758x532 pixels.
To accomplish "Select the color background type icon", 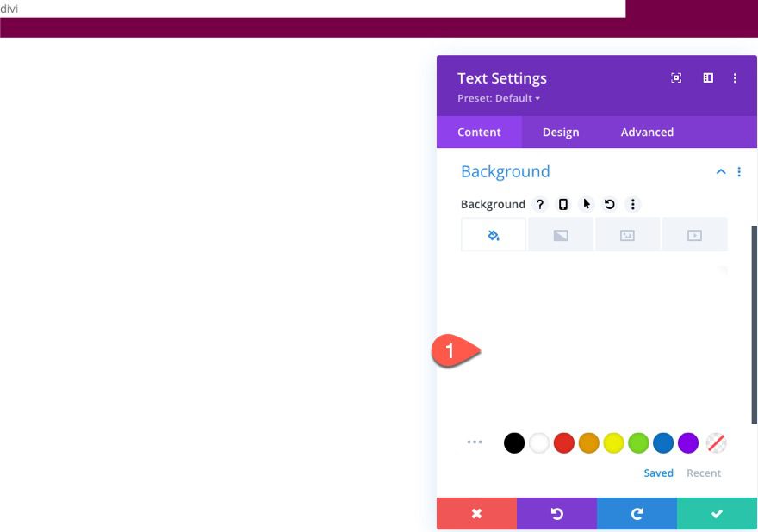I will pyautogui.click(x=493, y=233).
